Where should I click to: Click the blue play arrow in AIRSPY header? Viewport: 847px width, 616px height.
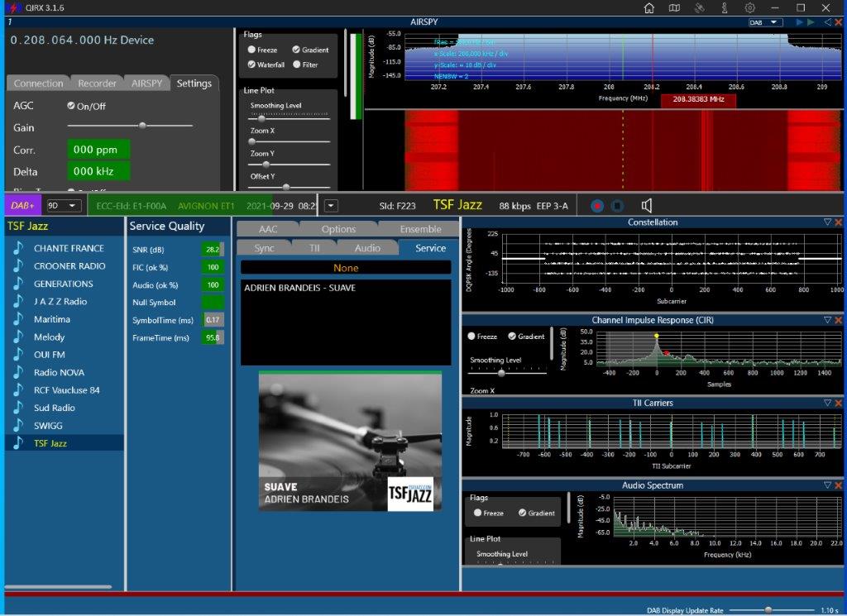coord(800,22)
